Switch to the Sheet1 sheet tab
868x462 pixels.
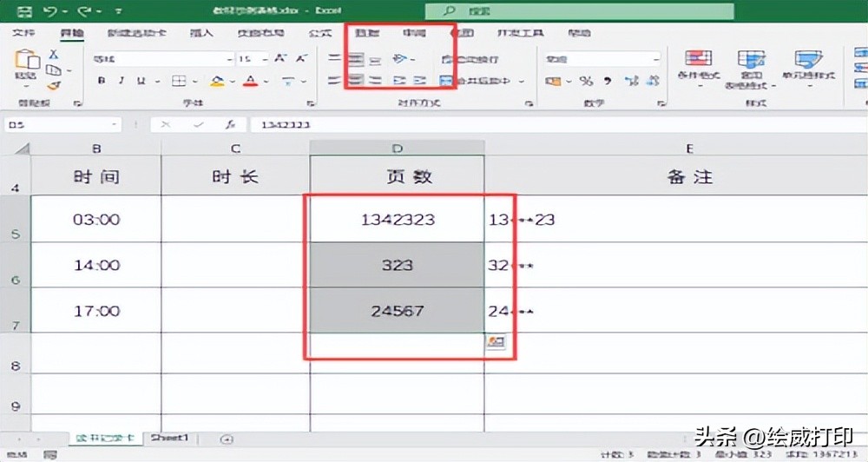coord(170,439)
